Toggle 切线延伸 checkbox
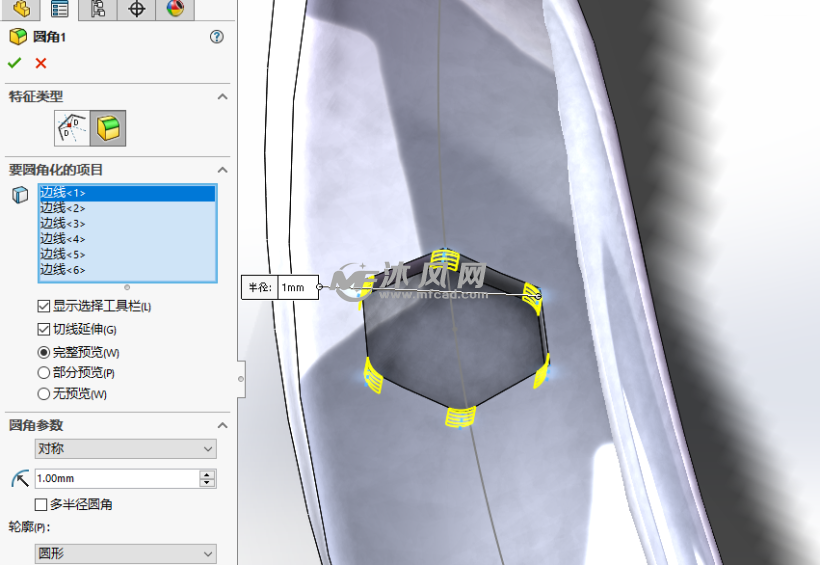 (43, 329)
